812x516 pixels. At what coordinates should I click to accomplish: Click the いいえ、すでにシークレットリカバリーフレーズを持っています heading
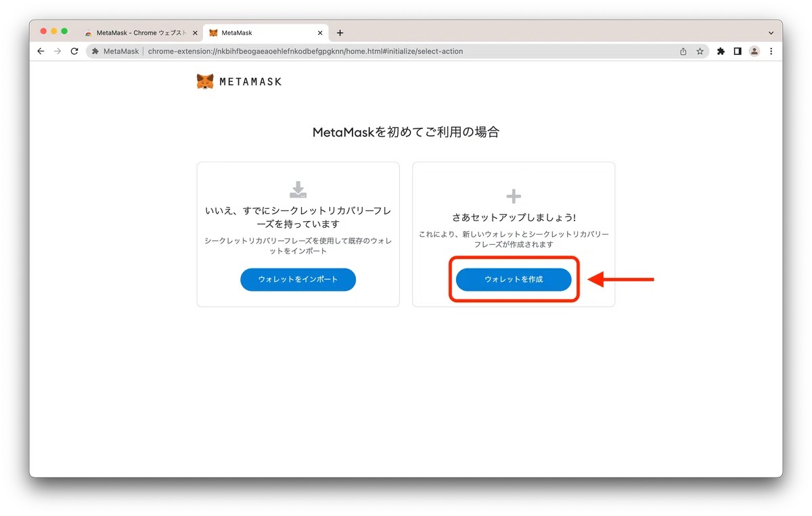pyautogui.click(x=298, y=217)
